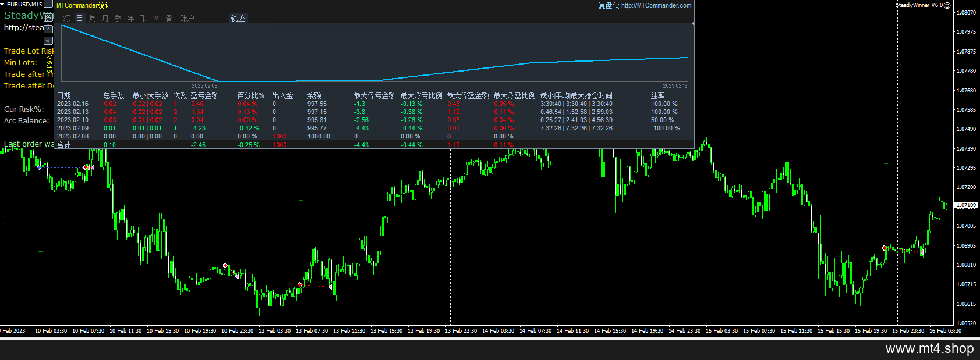Click the 14 Feb 03:30 time axis label
Viewport: 980px width, 360px height.
(x=498, y=330)
